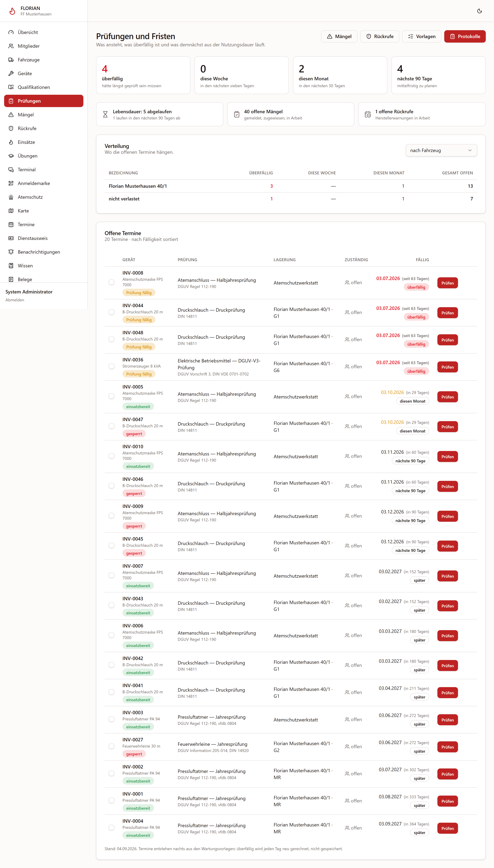Select checkbox for INV-0004 row

pyautogui.click(x=111, y=828)
